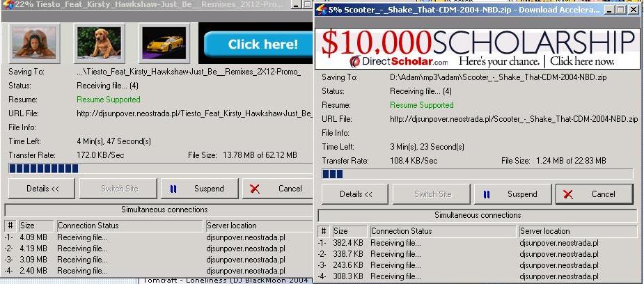Image resolution: width=644 pixels, height=284 pixels.
Task: Click 'Simultaneous connections' label in Tiesto window
Action: coord(164,210)
